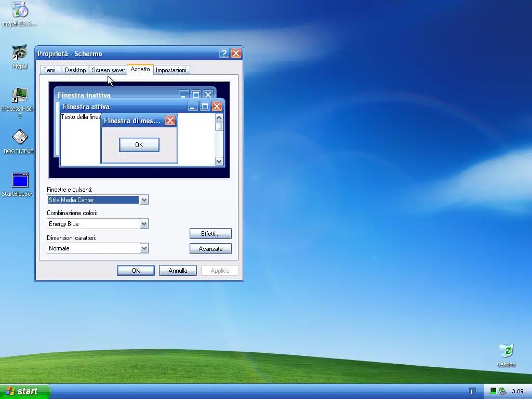This screenshot has width=532, height=399.
Task: Click the Testo della finestra preview text
Action: 81,117
